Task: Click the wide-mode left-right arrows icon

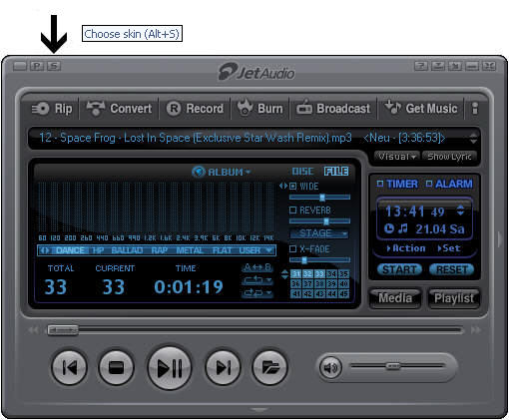Action: pyautogui.click(x=283, y=186)
